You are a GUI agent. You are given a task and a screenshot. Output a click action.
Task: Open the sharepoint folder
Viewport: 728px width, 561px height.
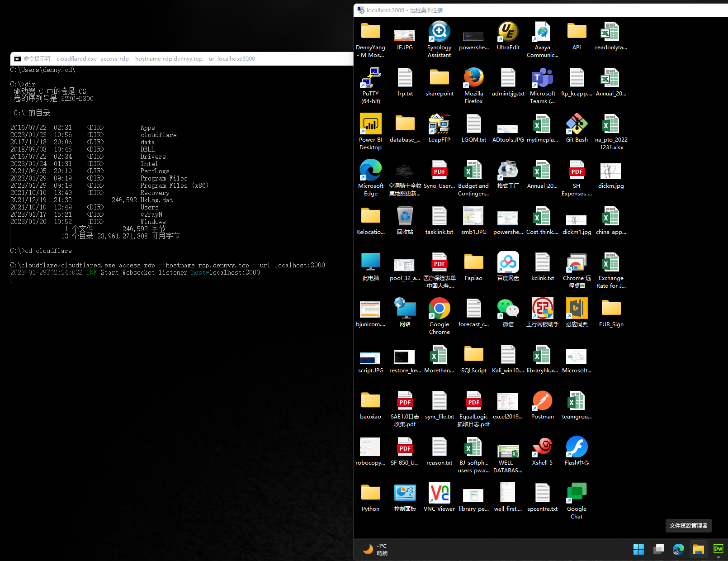tap(439, 82)
